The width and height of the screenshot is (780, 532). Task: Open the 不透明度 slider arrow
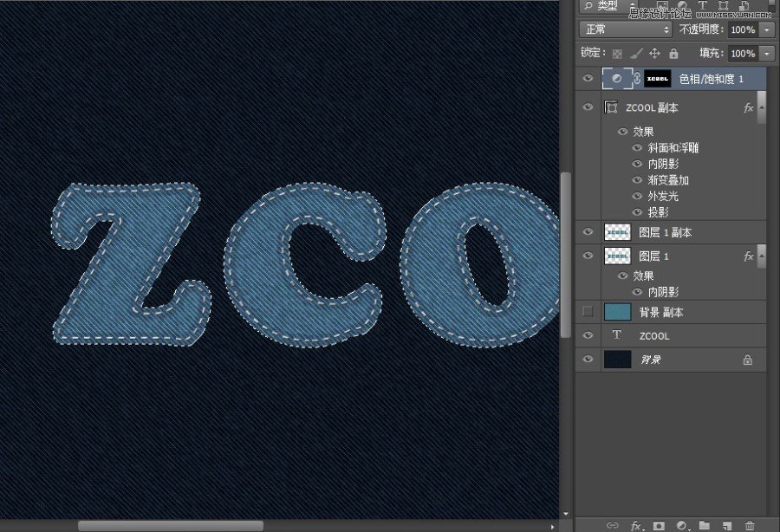767,29
